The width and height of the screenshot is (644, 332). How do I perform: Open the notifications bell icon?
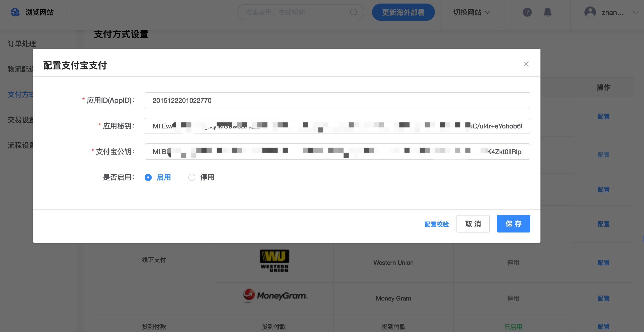pyautogui.click(x=548, y=12)
